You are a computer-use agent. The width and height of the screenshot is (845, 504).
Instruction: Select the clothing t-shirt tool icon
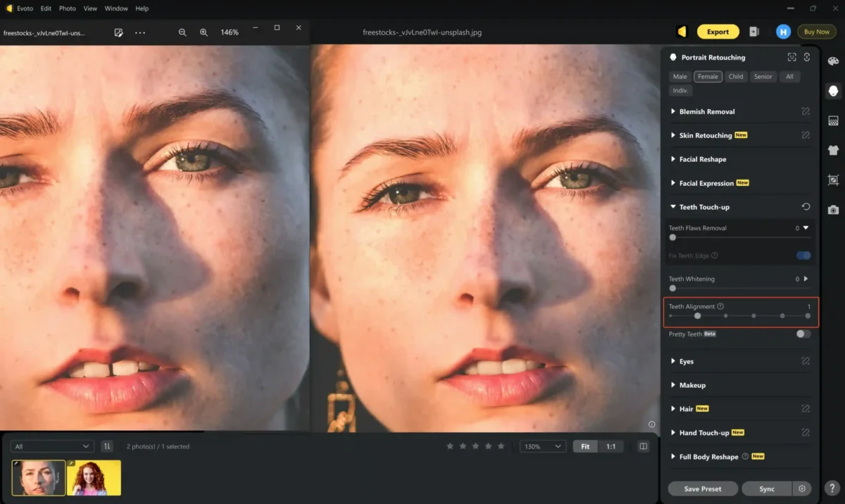click(x=833, y=150)
